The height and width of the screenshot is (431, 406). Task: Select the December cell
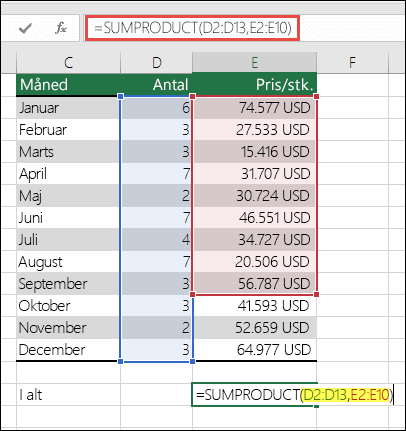click(x=68, y=350)
